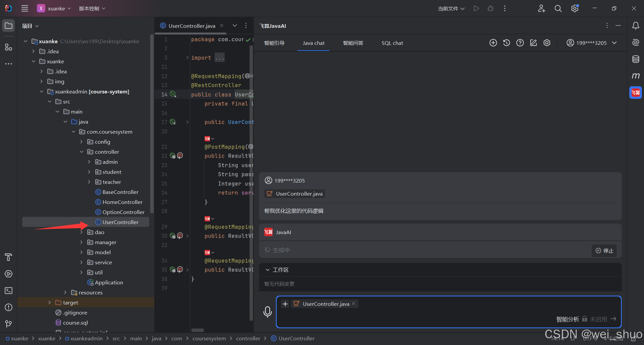This screenshot has height=345, width=644.
Task: Add context with plus in chat input
Action: (x=285, y=304)
